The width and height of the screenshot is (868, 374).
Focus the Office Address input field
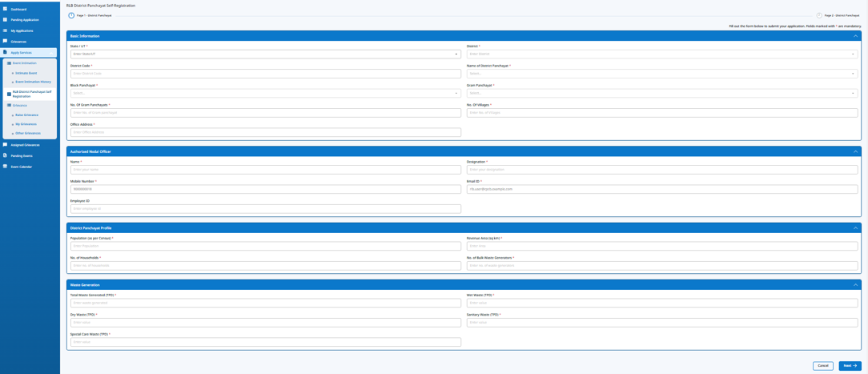tap(266, 132)
